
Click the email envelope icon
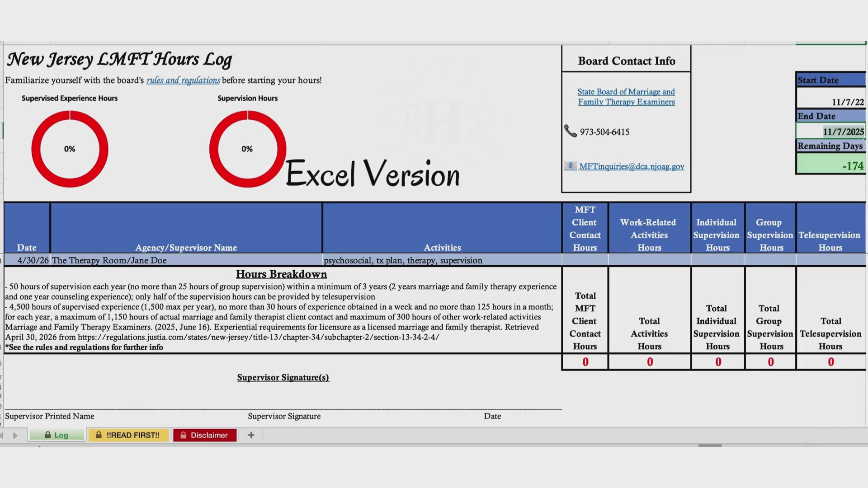pyautogui.click(x=571, y=166)
